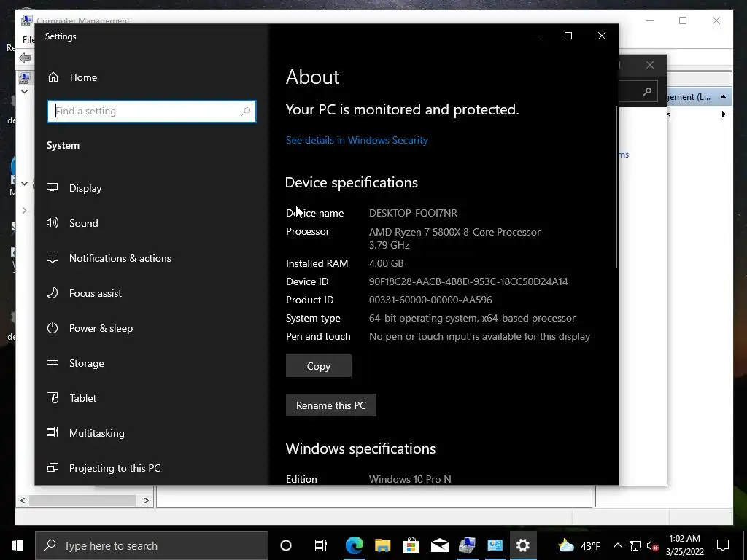Screen dimensions: 747x560
Task: Select the device name DESKTOP-FQOI7NR
Action: click(413, 213)
